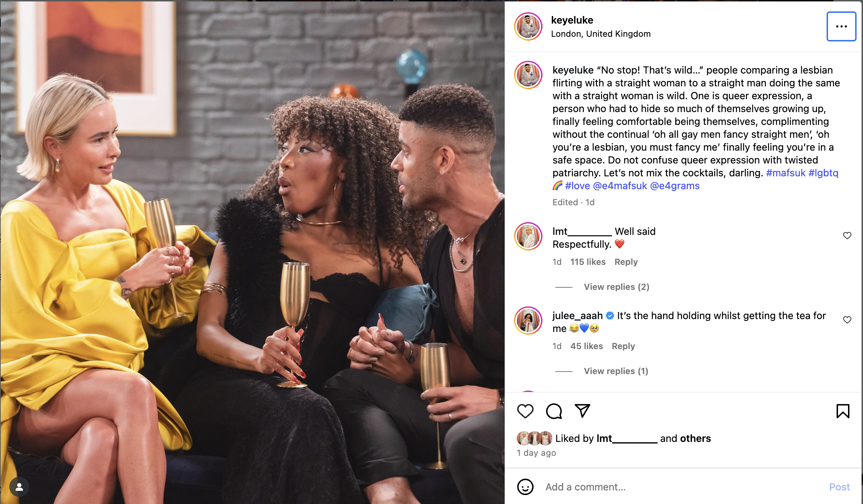The width and height of the screenshot is (863, 504).
Task: Open the three-dot more options menu
Action: (841, 26)
